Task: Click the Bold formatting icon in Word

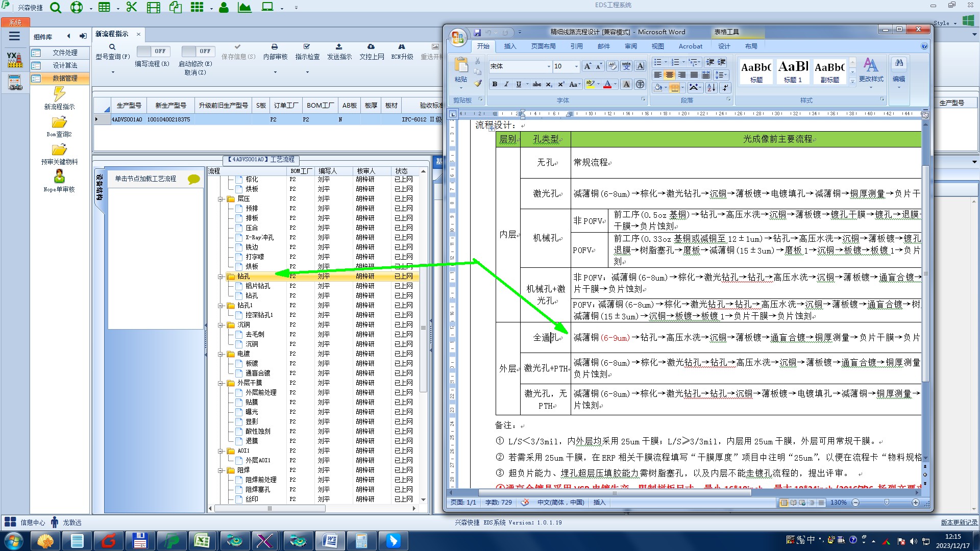Action: (494, 84)
